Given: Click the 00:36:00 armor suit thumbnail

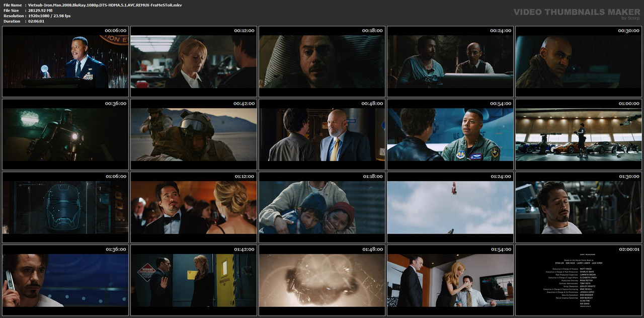Looking at the screenshot, I should (x=65, y=134).
